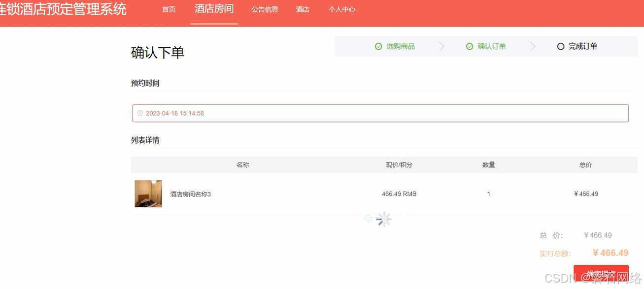This screenshot has height=289, width=644.
Task: Click the loading spinner icon below the table
Action: click(384, 219)
